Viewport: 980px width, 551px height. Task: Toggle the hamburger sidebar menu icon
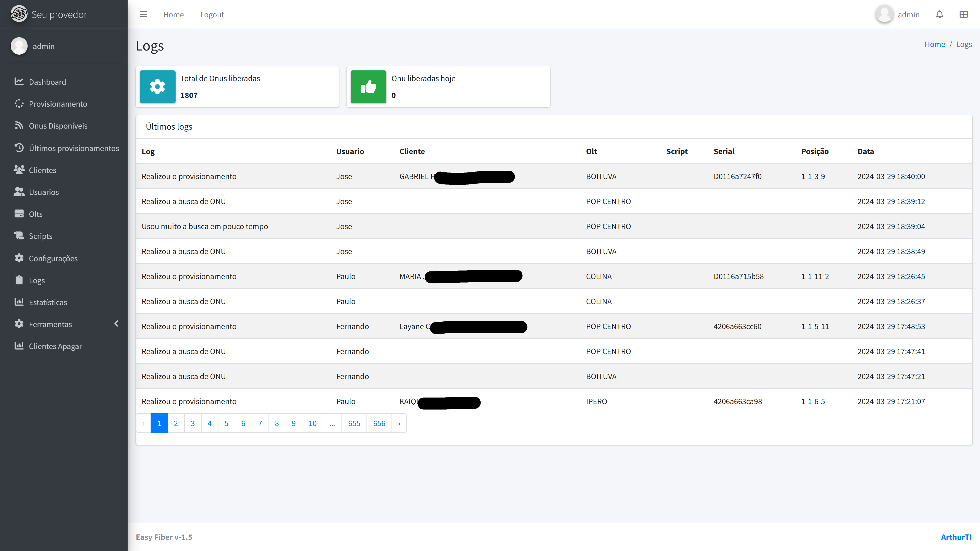coord(143,15)
